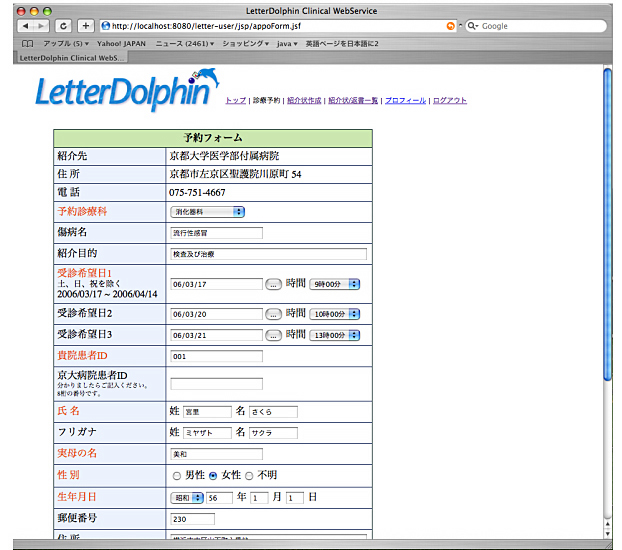Select the 男性 radio button
This screenshot has height=550, width=622.
177,475
